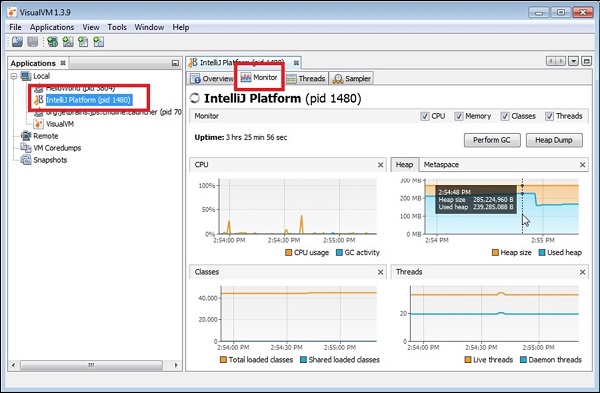Switch to the Threads tab
The width and height of the screenshot is (600, 393).
(x=306, y=78)
